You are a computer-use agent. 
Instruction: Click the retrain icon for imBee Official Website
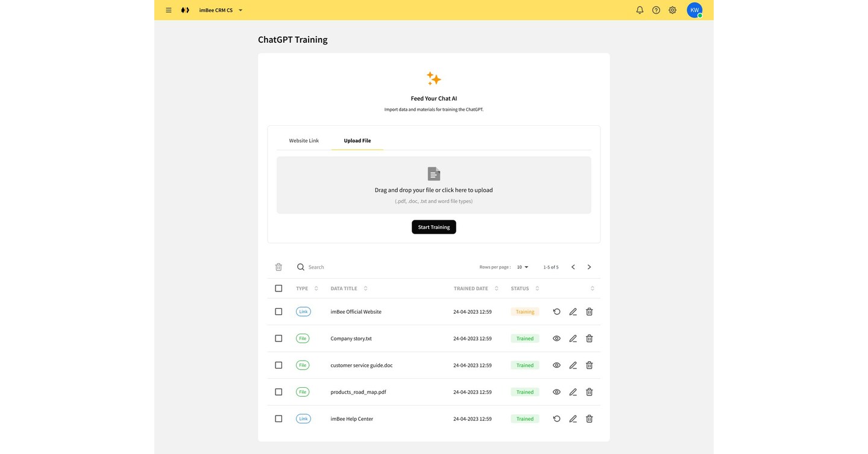tap(556, 311)
